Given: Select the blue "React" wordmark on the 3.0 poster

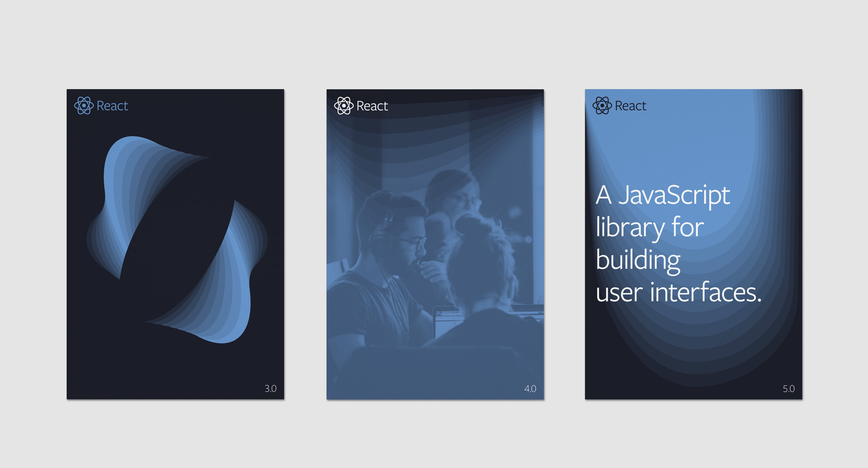Looking at the screenshot, I should point(112,106).
